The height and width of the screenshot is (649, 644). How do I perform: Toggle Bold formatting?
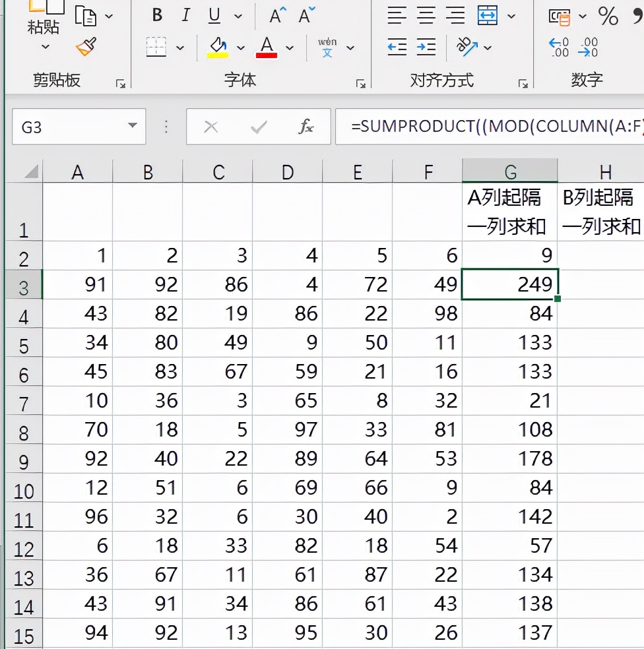pyautogui.click(x=157, y=15)
